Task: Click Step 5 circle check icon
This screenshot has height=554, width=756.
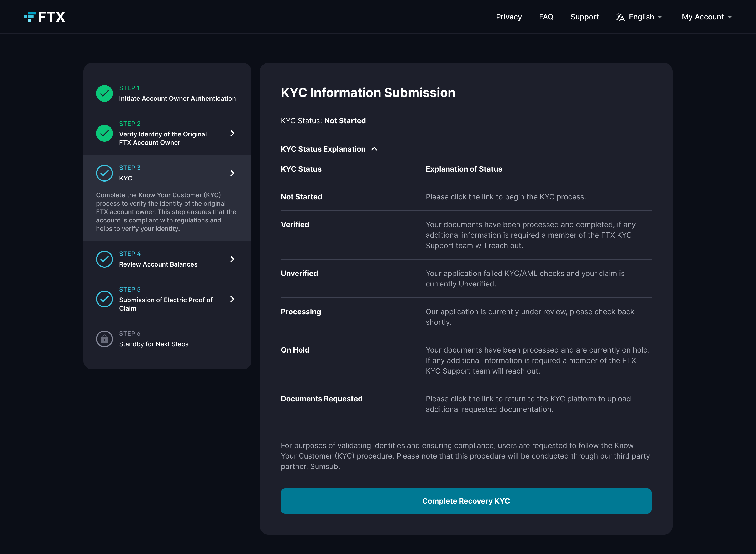Action: pos(104,299)
